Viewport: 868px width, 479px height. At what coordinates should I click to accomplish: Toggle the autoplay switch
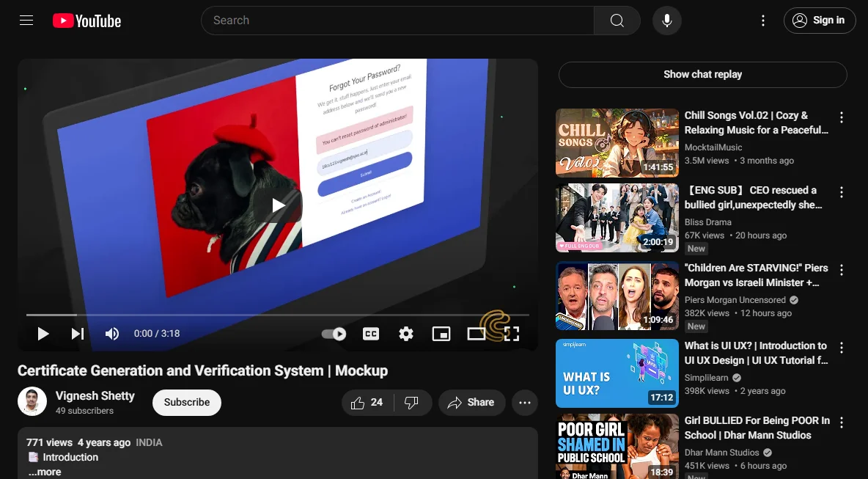point(334,333)
